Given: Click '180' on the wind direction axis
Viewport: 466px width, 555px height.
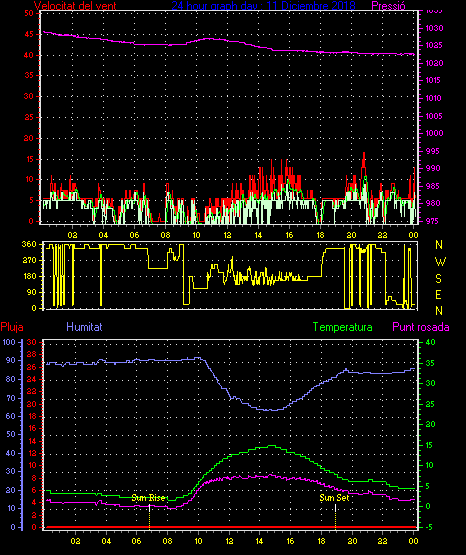Looking at the screenshot, I should pos(29,276).
